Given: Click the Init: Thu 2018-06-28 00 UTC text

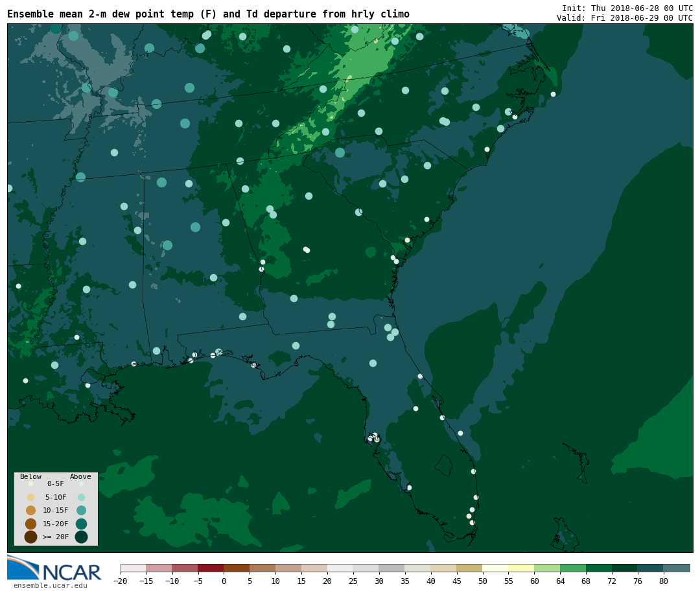Looking at the screenshot, I should click(x=627, y=8).
